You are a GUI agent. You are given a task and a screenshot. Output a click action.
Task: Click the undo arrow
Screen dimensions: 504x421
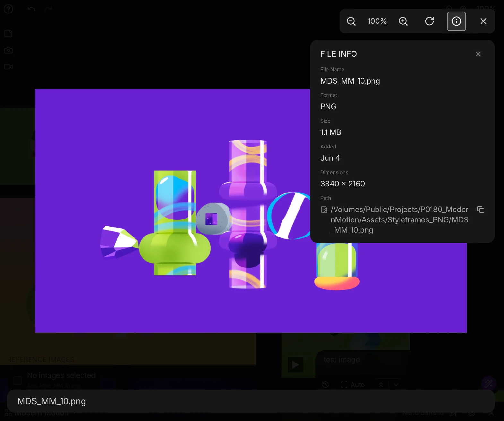tap(31, 9)
